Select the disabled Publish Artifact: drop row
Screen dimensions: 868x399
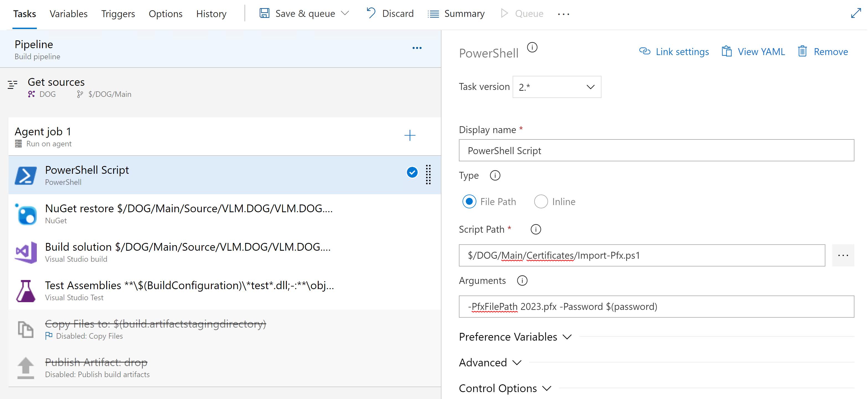click(x=225, y=367)
